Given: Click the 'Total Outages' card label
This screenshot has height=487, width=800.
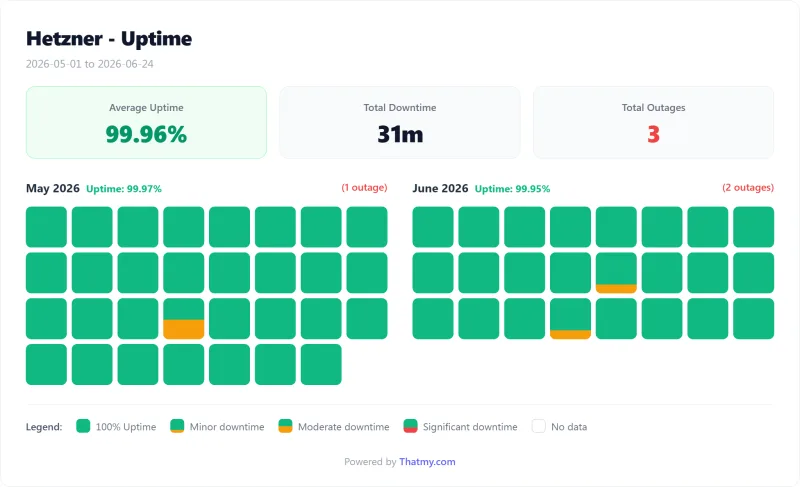Looking at the screenshot, I should point(654,108).
